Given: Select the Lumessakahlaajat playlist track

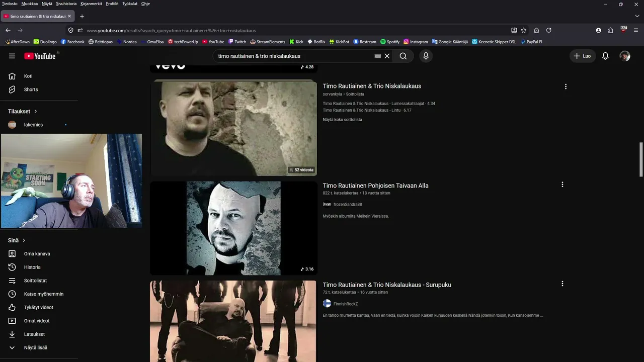Looking at the screenshot, I should (379, 104).
